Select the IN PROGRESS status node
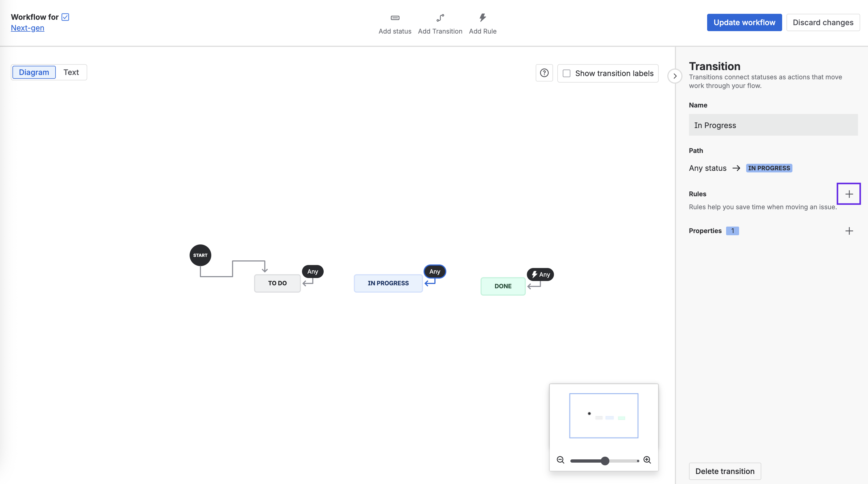The height and width of the screenshot is (484, 868). tap(388, 283)
